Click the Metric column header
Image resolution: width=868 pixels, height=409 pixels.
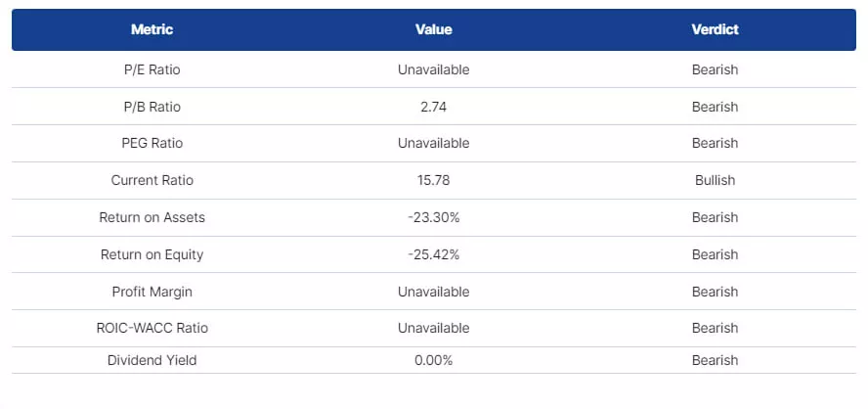152,29
